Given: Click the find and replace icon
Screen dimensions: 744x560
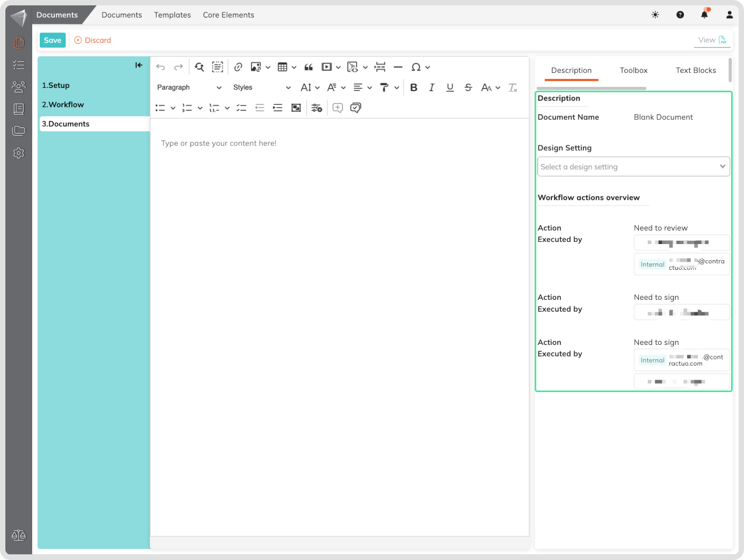Looking at the screenshot, I should pos(199,67).
